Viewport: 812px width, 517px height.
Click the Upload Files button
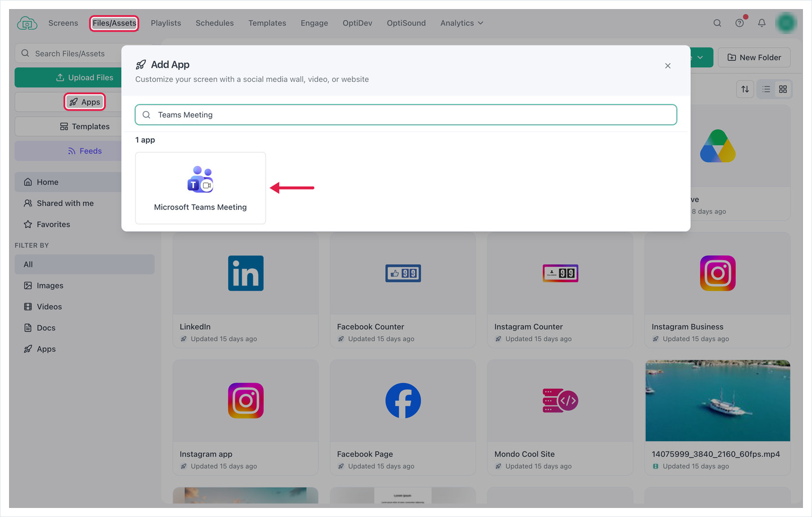[x=68, y=77]
